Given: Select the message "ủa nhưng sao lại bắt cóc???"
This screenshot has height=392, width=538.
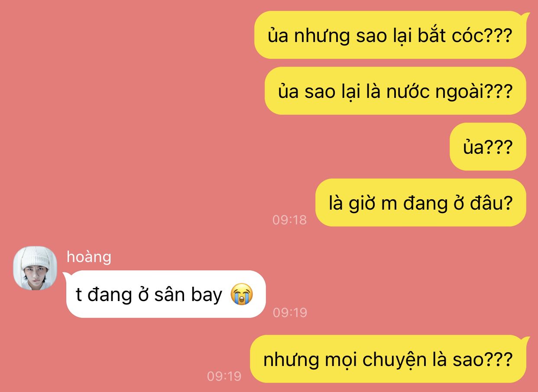Looking at the screenshot, I should pyautogui.click(x=390, y=35).
